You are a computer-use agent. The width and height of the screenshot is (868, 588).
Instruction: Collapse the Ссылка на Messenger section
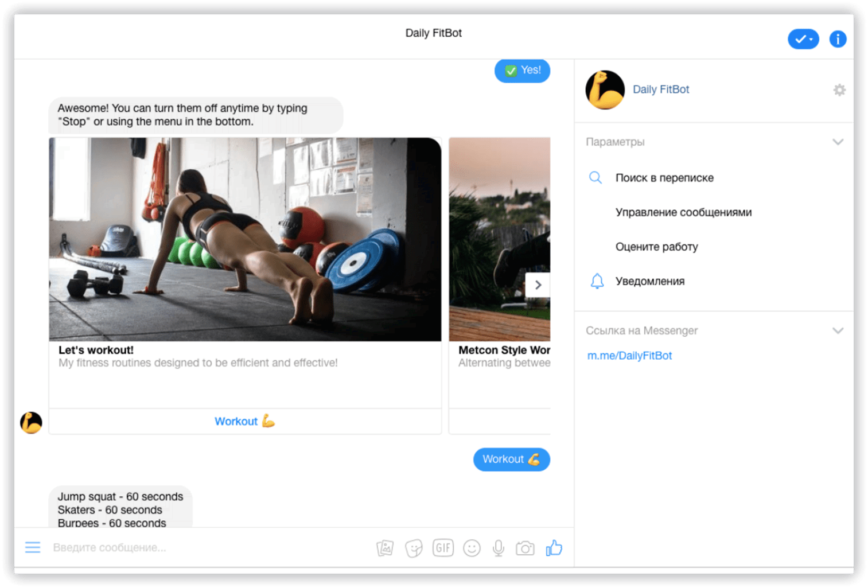(x=838, y=330)
